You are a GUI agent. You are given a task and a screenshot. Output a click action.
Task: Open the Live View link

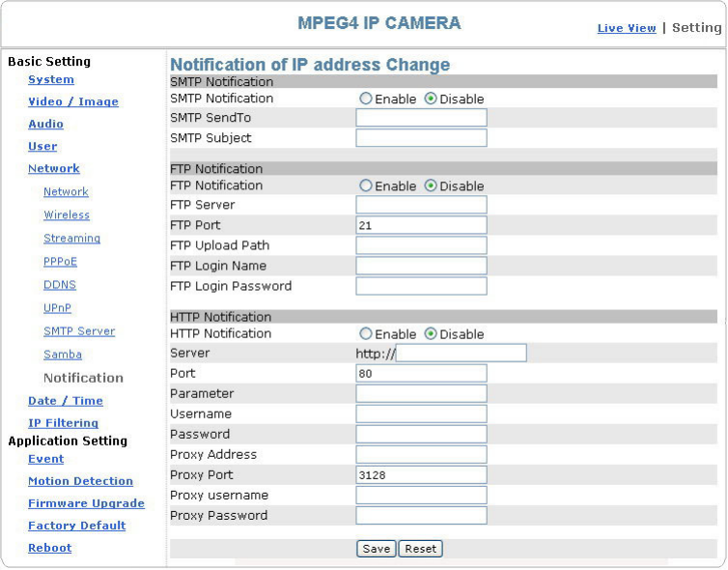pos(627,28)
